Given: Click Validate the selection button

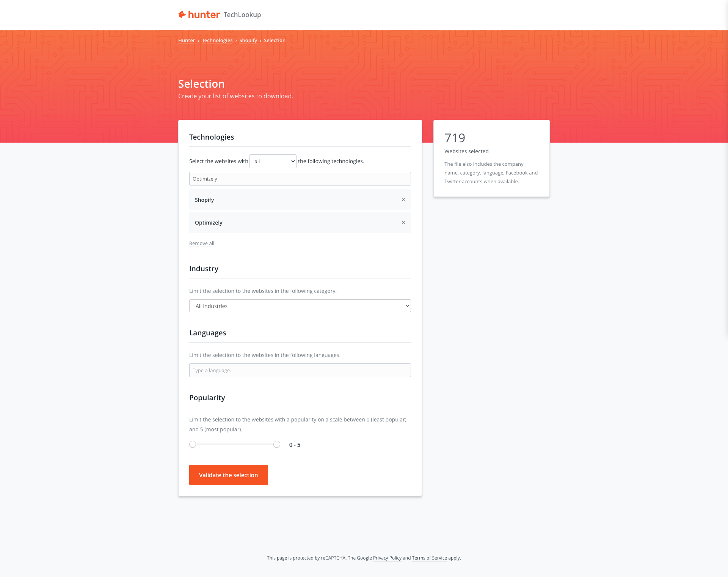Looking at the screenshot, I should coord(228,475).
